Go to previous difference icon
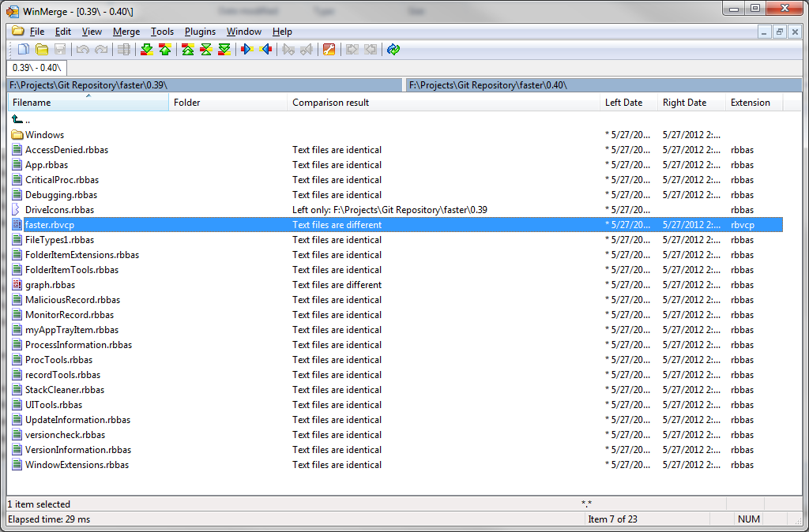Screen dimensions: 809x532 tap(165, 50)
